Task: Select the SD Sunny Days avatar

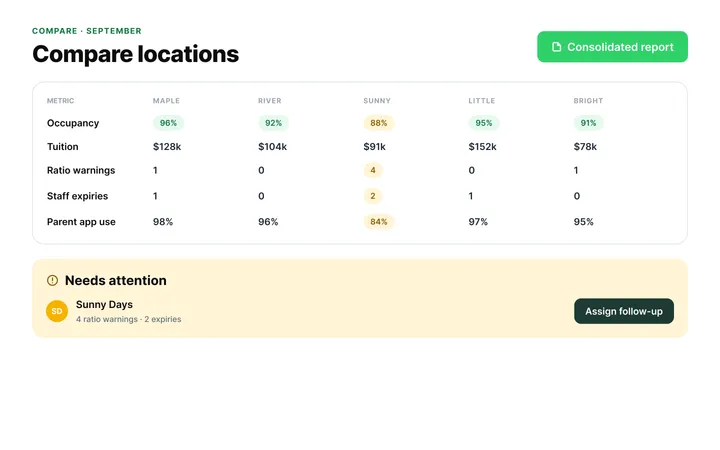Action: 57,311
